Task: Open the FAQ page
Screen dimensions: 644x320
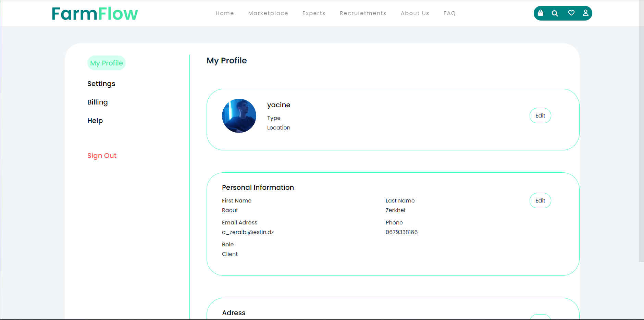Action: (x=449, y=13)
